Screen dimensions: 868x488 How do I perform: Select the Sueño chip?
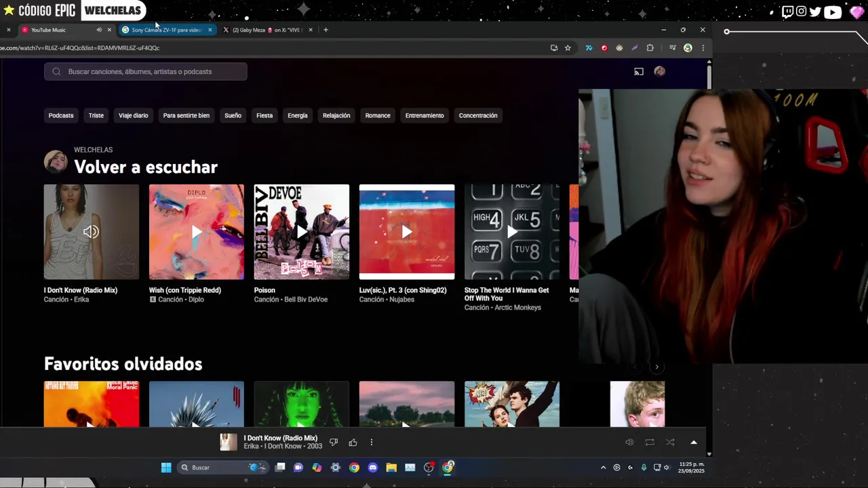click(x=233, y=115)
